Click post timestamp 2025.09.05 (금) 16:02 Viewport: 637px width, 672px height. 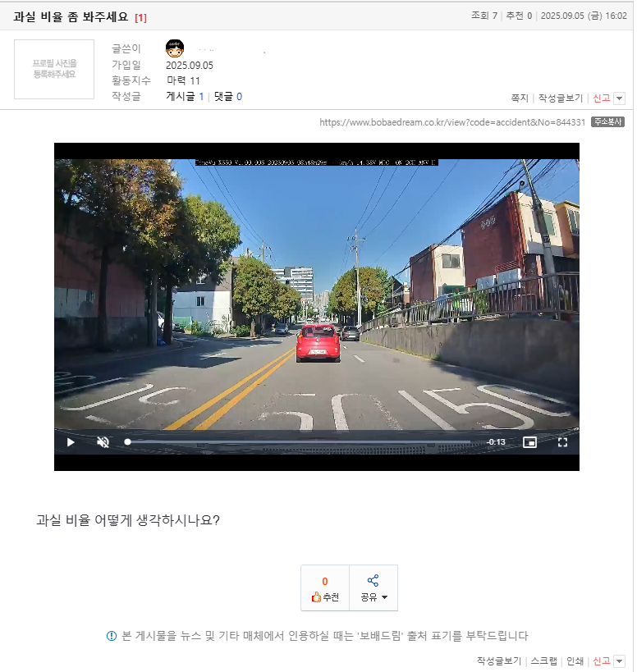[584, 16]
